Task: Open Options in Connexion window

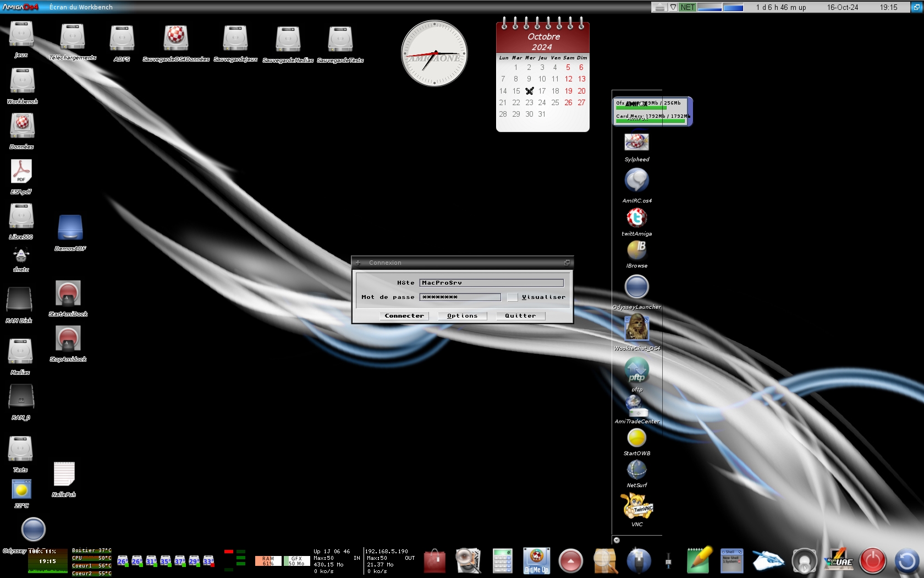Action: (463, 316)
